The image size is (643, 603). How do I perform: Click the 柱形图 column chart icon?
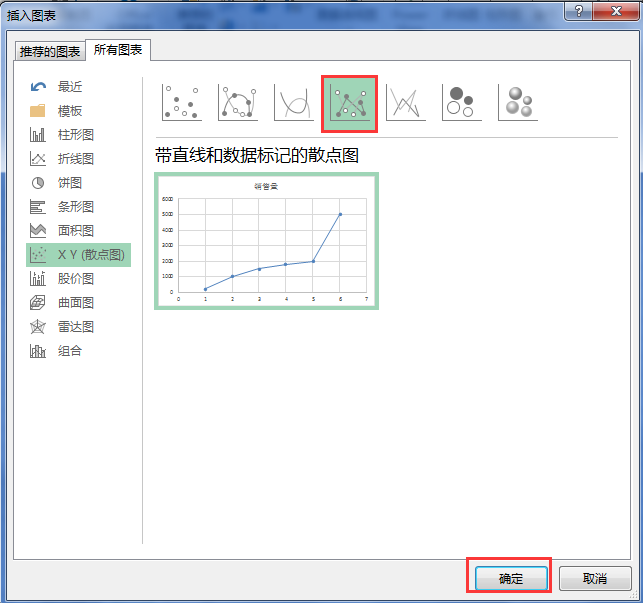click(x=38, y=135)
